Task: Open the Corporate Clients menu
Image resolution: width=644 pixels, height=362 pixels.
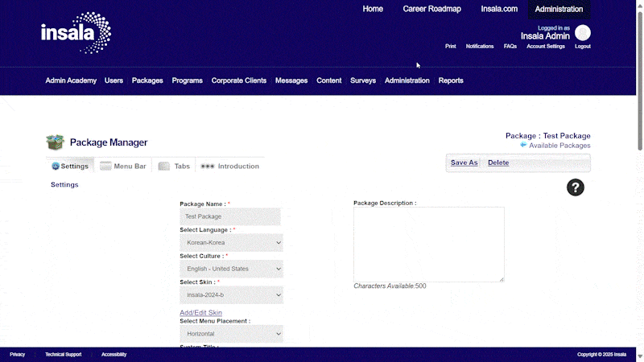Action: click(x=239, y=80)
